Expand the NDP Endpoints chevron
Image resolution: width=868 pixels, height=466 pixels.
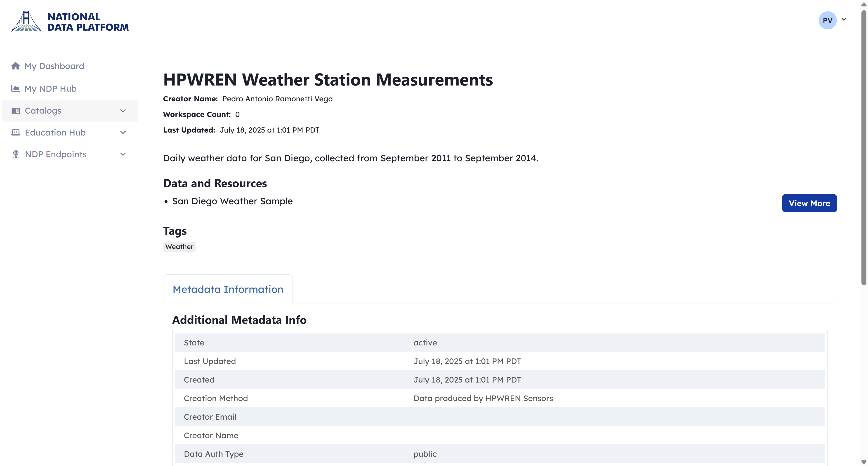pyautogui.click(x=123, y=154)
